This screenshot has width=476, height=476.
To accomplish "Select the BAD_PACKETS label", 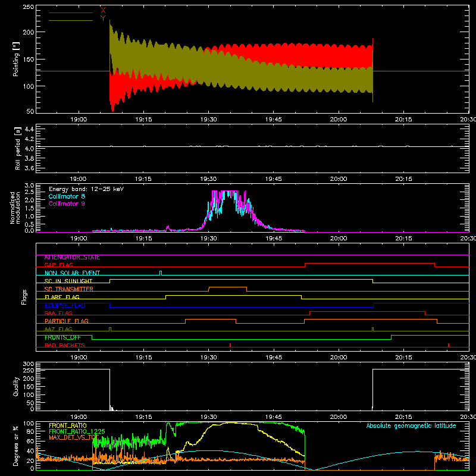I will click(x=65, y=345).
